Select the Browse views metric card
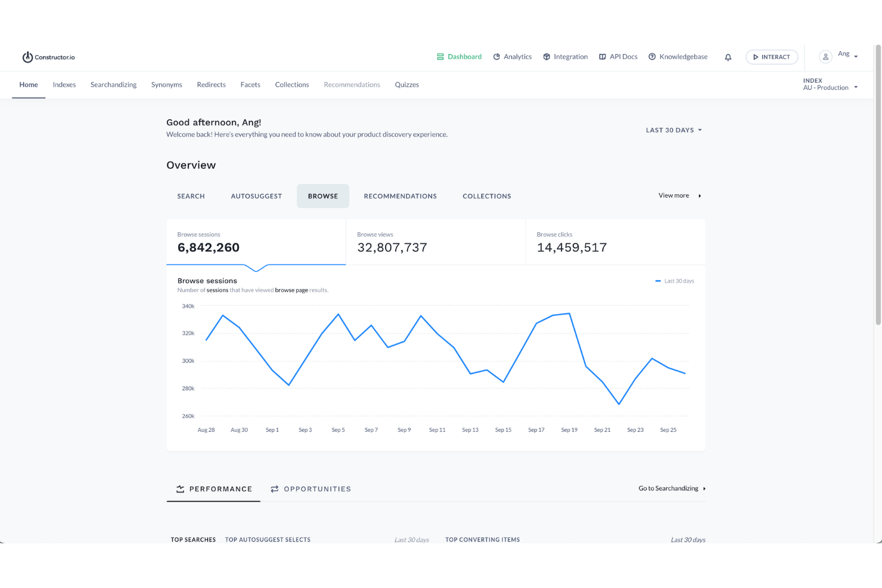 (436, 242)
